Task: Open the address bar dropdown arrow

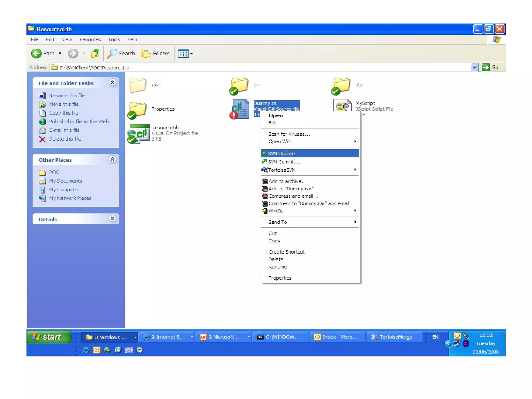Action: click(474, 67)
